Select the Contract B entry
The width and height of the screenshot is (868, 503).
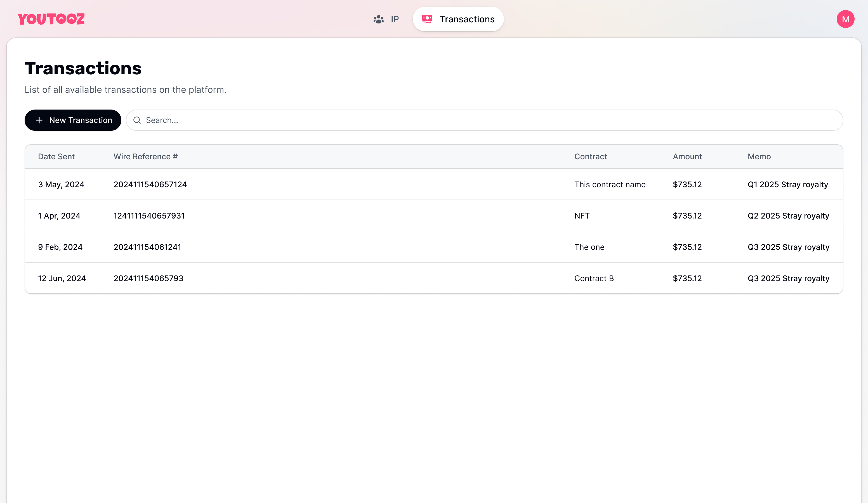[594, 279]
